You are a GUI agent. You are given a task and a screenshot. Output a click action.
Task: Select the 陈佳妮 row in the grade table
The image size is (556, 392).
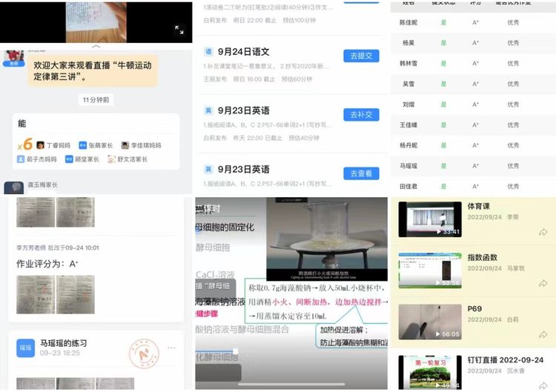tap(471, 22)
